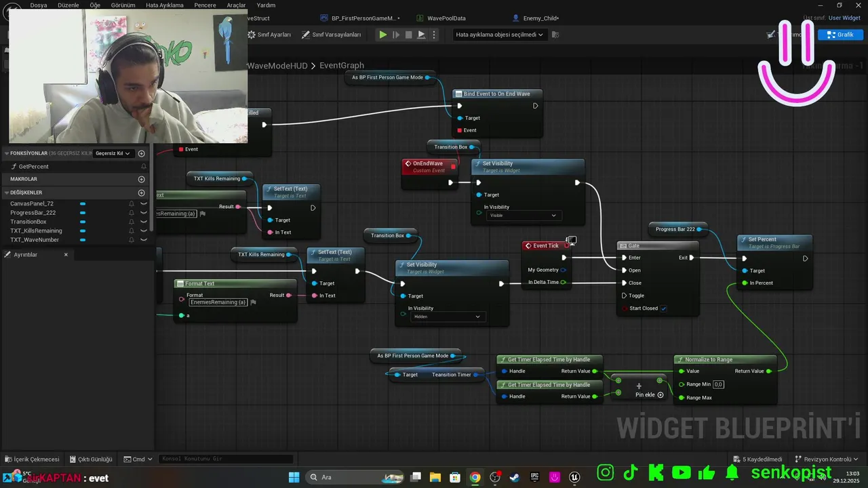Toggle Start Closed checkbox on Gate node
This screenshot has height=488, width=868.
pyautogui.click(x=663, y=308)
